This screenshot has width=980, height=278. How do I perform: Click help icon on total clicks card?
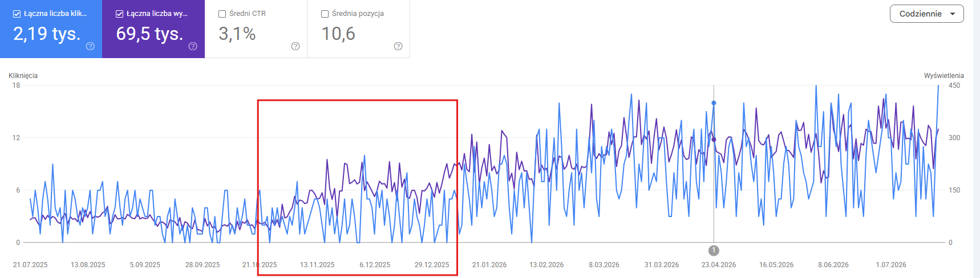pyautogui.click(x=90, y=46)
